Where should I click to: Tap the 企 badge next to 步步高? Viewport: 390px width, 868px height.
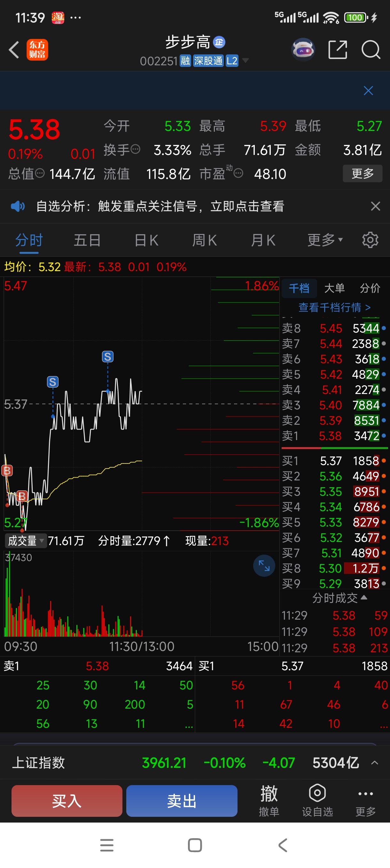[x=219, y=42]
